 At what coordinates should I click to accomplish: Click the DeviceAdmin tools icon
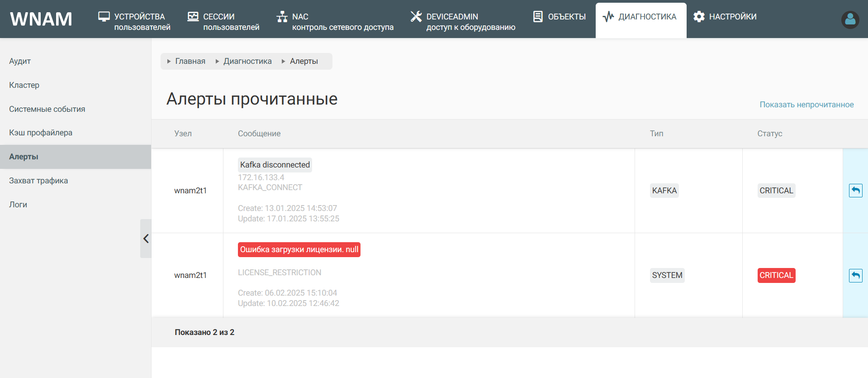coord(416,17)
